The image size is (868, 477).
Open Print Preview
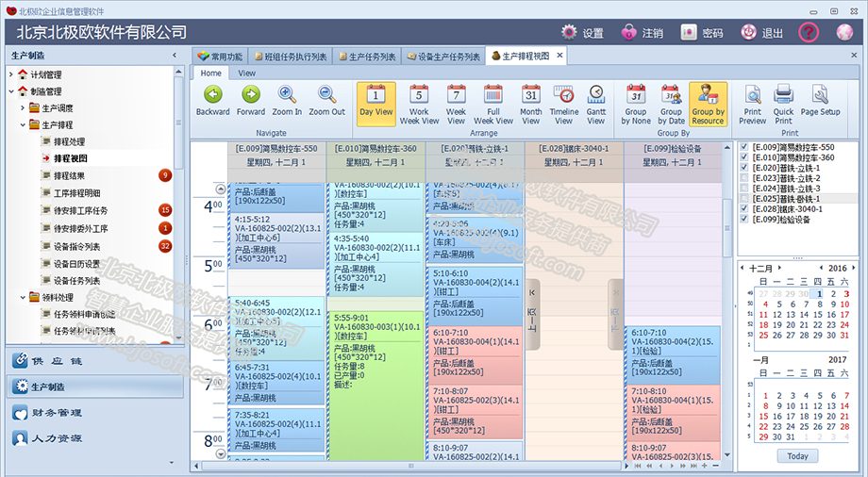(752, 104)
